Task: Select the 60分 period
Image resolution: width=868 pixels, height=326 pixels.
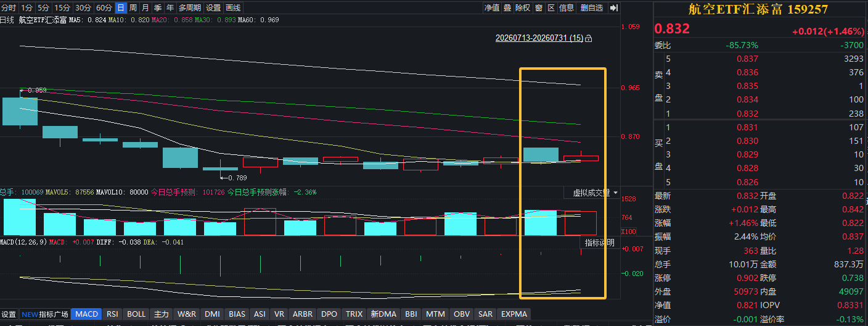Action: [x=104, y=8]
